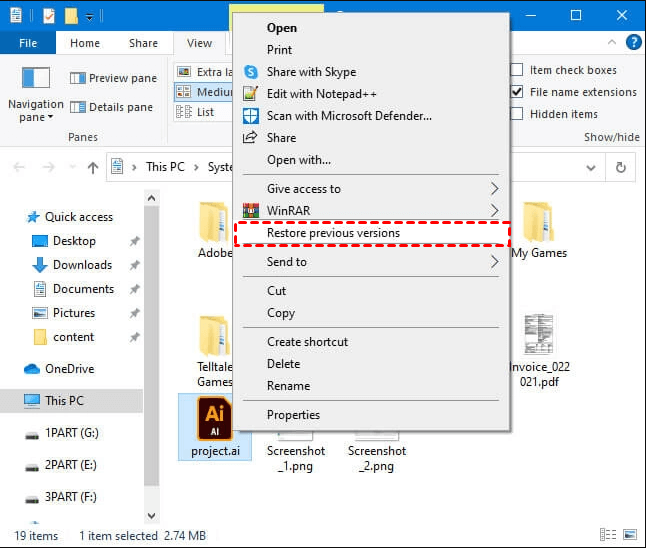Select Copy in the context menu
Viewport: 646px width, 548px height.
click(x=281, y=313)
